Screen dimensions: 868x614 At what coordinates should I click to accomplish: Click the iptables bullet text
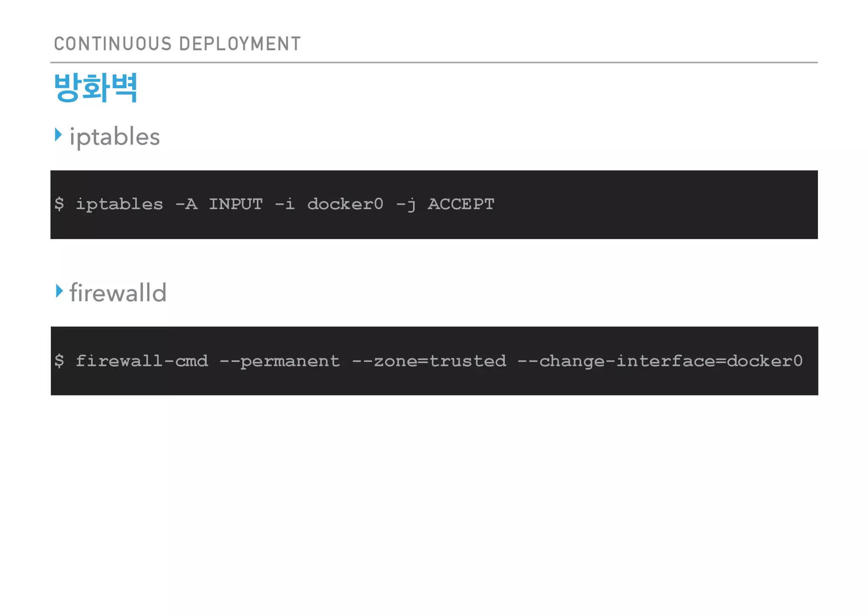click(114, 137)
